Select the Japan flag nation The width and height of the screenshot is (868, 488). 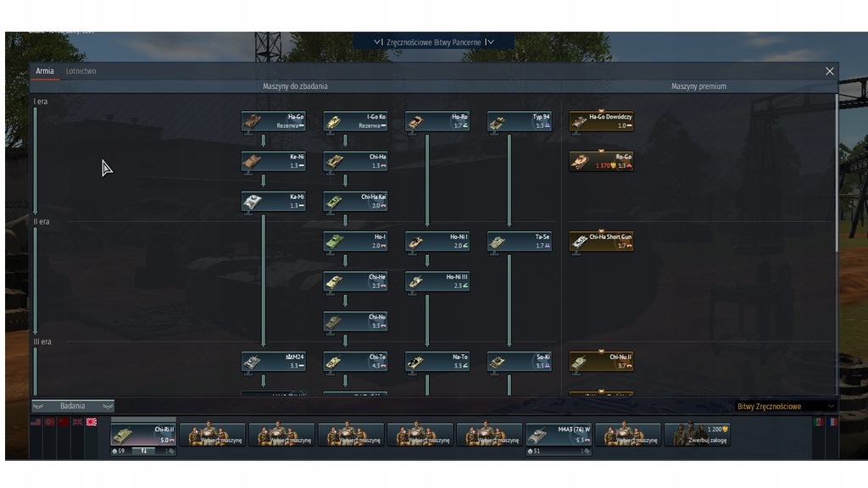[92, 422]
